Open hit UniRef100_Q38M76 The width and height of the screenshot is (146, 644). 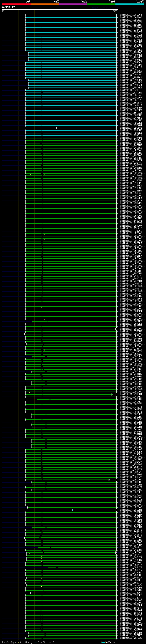click(131, 30)
